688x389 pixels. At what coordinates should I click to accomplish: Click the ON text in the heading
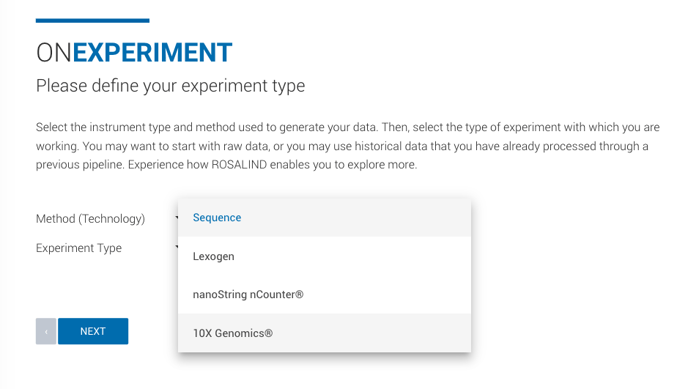pos(54,53)
